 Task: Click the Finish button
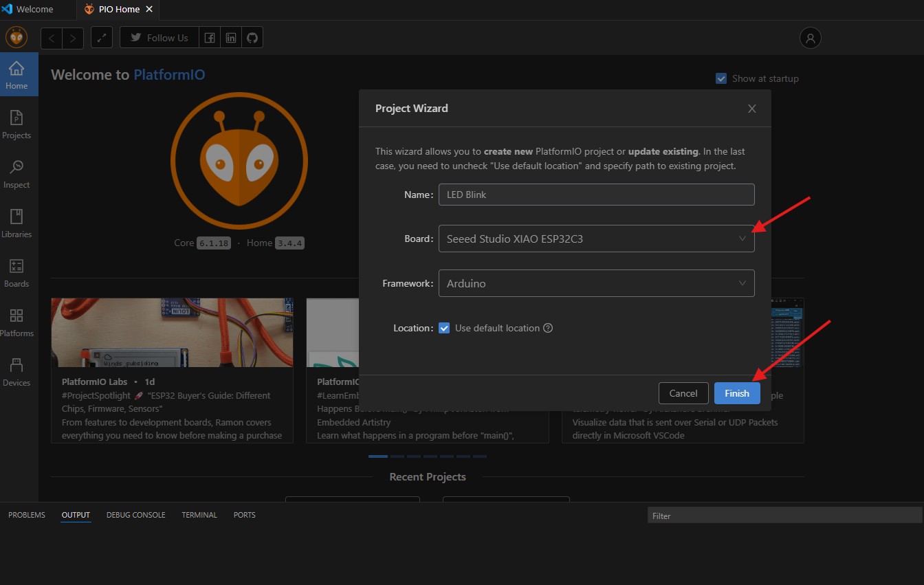(737, 393)
